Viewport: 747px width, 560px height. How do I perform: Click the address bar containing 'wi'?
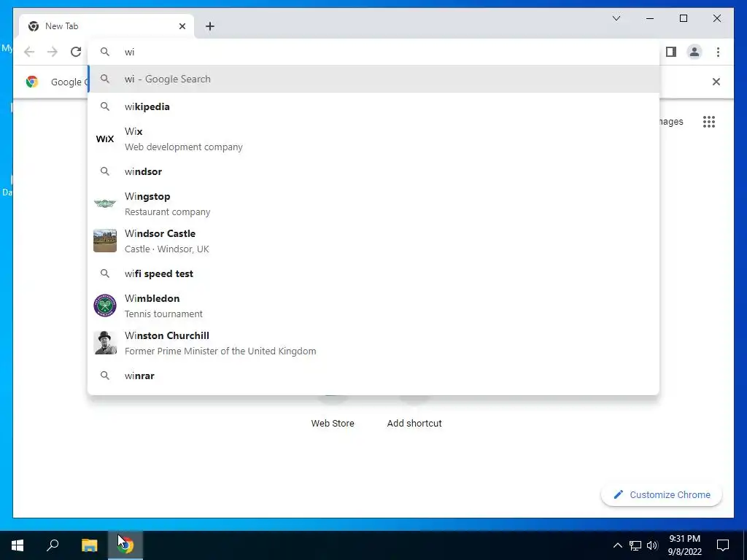pos(374,52)
